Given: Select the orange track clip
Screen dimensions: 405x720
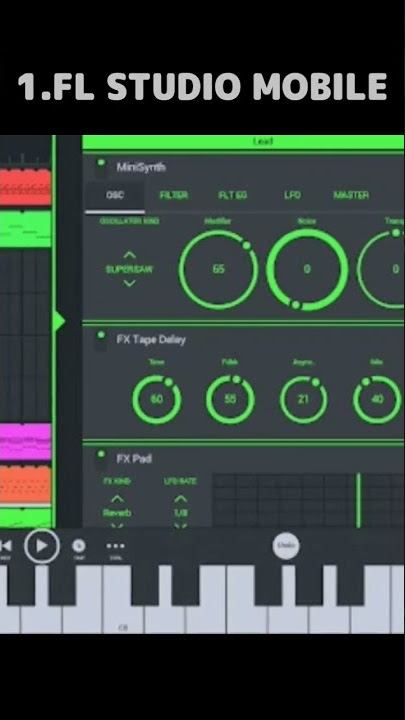Looking at the screenshot, I should 25,485.
